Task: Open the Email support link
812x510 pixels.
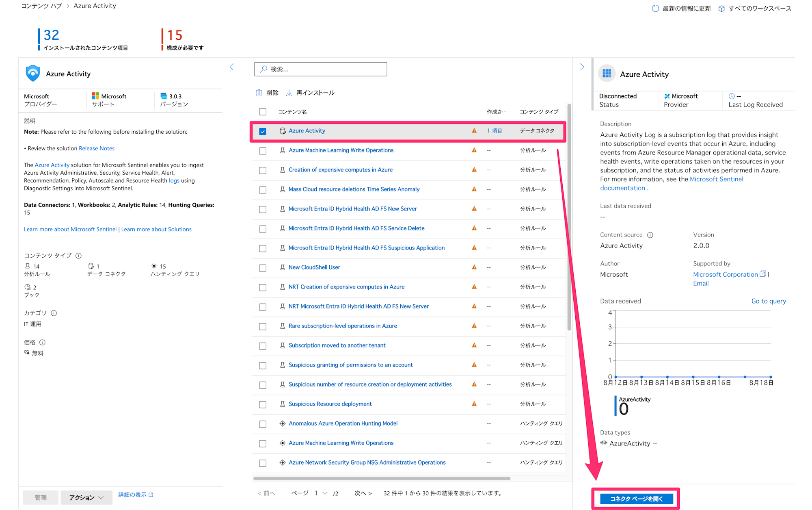Action: click(701, 283)
